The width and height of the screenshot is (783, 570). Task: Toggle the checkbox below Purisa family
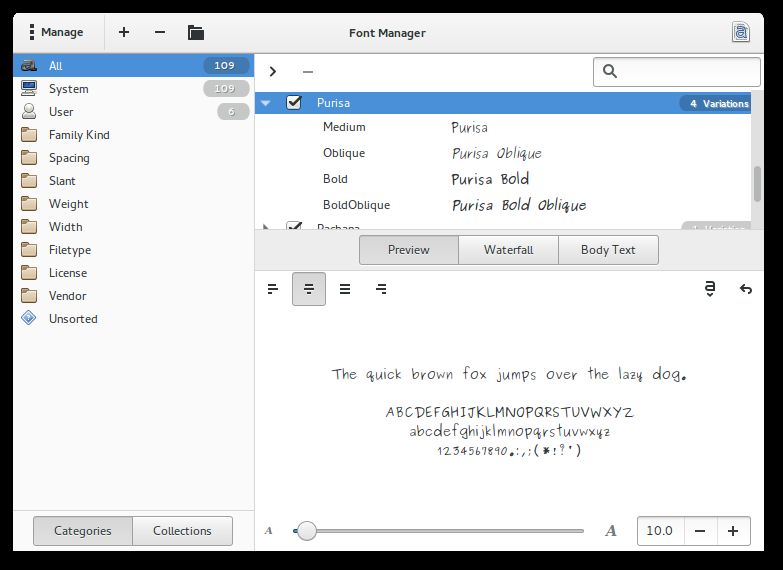[294, 228]
